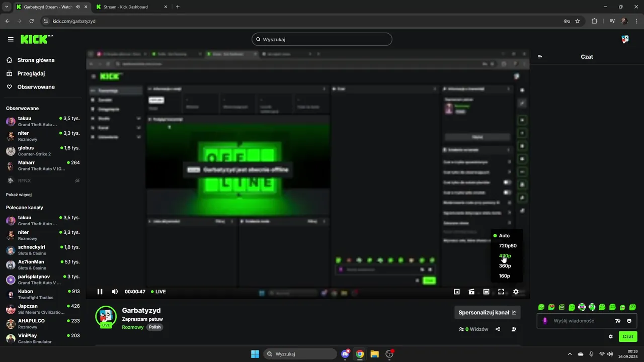644x362 pixels.
Task: Mute the Garbatyzyd Stream tab audio icon
Action: (78, 7)
